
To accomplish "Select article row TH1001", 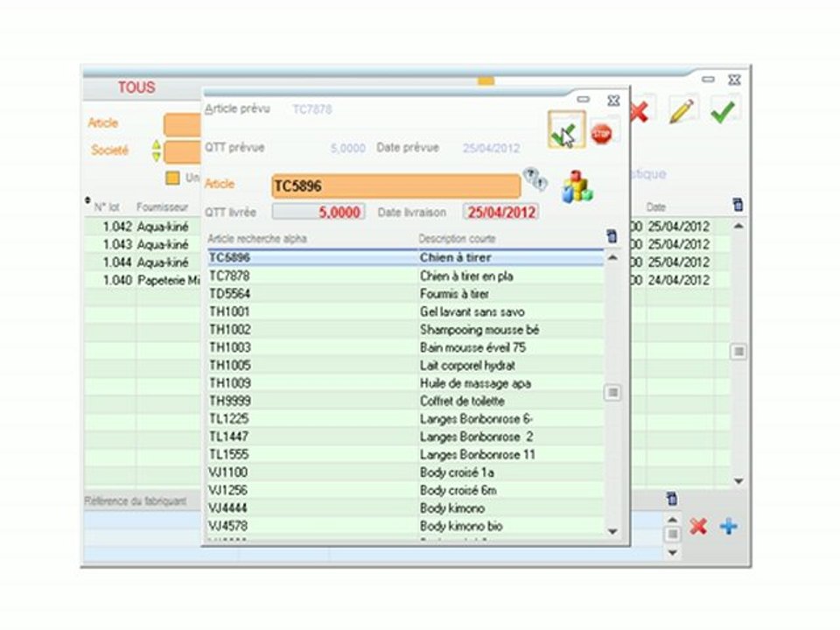I will point(405,311).
